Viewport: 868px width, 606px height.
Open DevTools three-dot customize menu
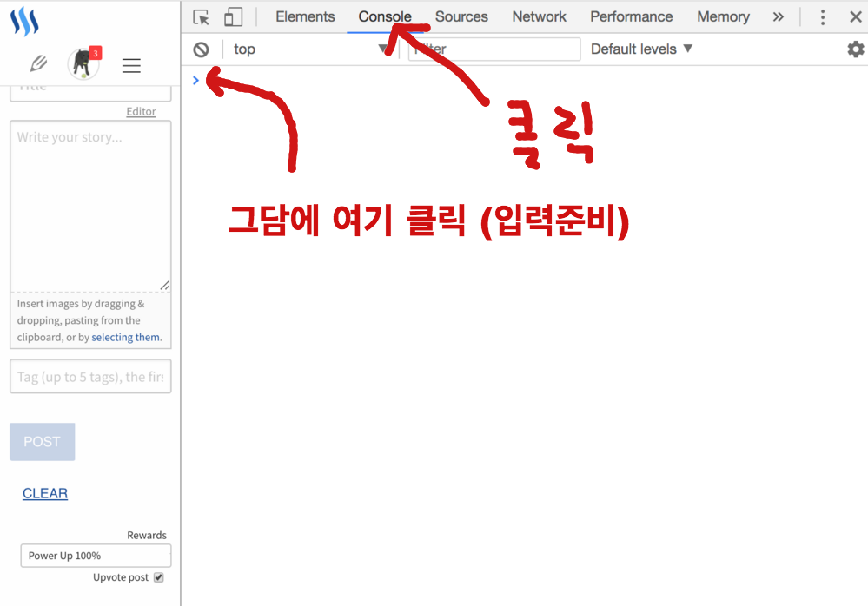coord(822,17)
